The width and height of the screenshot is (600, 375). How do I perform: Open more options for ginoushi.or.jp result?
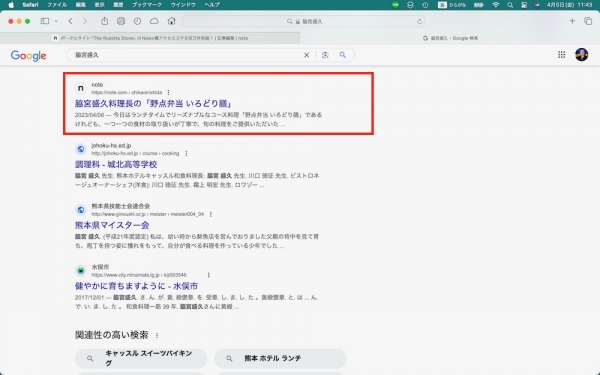point(211,214)
